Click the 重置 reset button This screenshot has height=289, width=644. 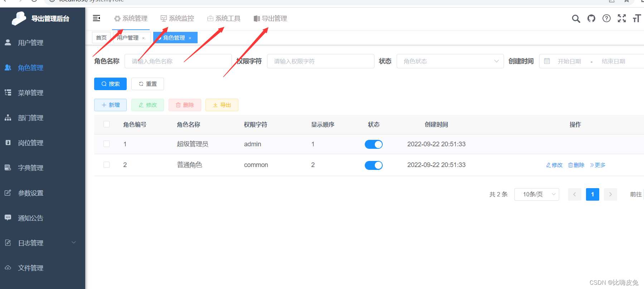[x=147, y=84]
